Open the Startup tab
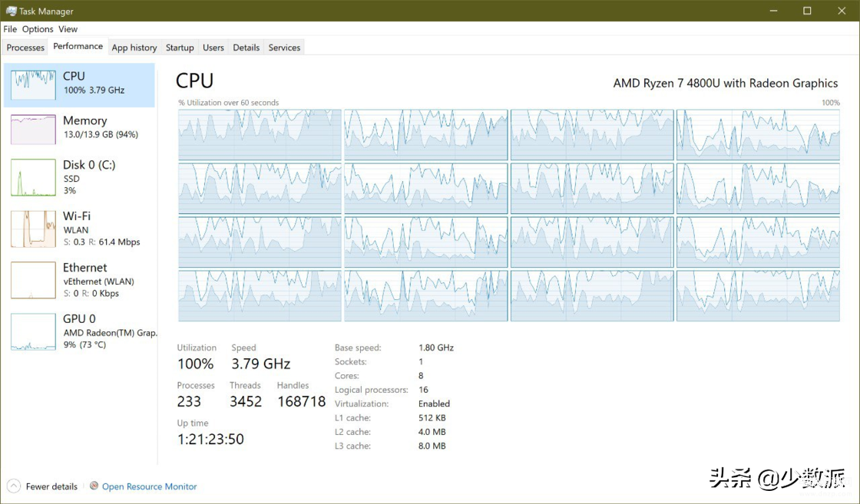Image resolution: width=860 pixels, height=504 pixels. 180,48
